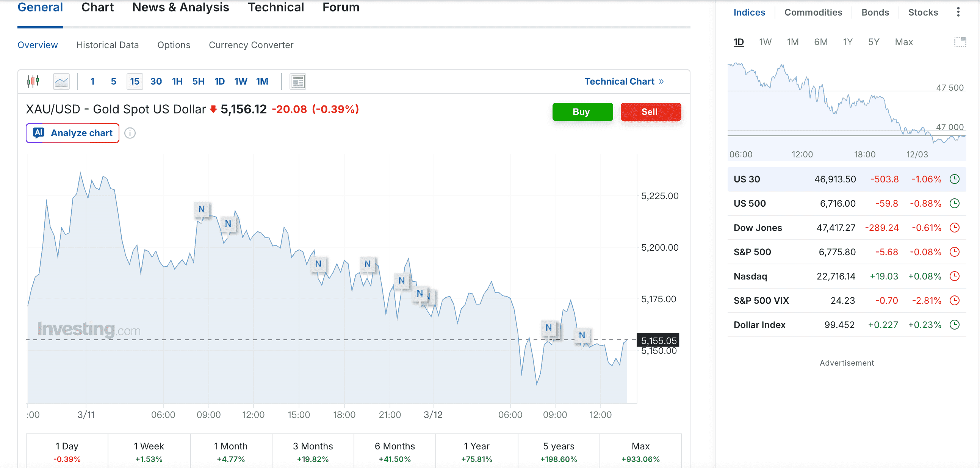Screen dimensions: 980x468
Task: Select the area chart type icon
Action: click(61, 81)
